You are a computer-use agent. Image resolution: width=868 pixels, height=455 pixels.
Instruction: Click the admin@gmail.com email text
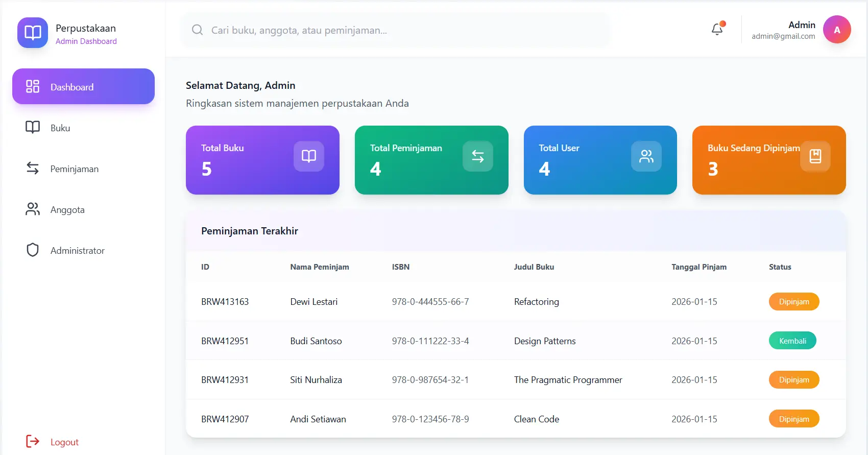[x=783, y=36]
